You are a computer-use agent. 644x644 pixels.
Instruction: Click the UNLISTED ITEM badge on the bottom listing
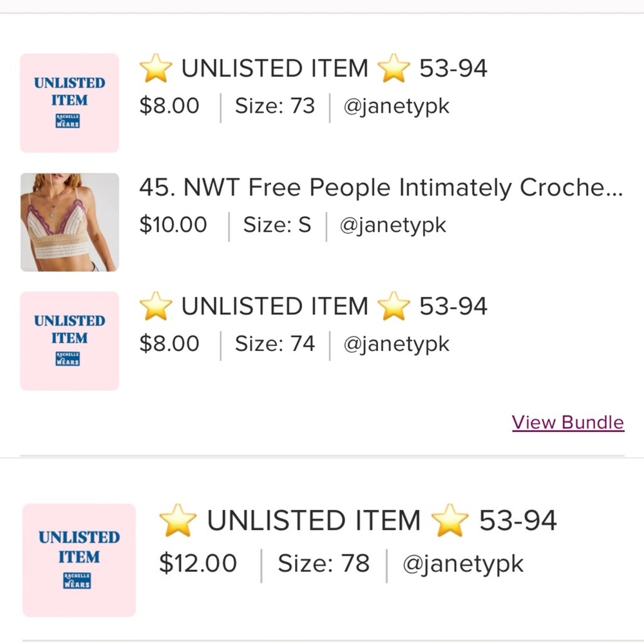tap(79, 547)
